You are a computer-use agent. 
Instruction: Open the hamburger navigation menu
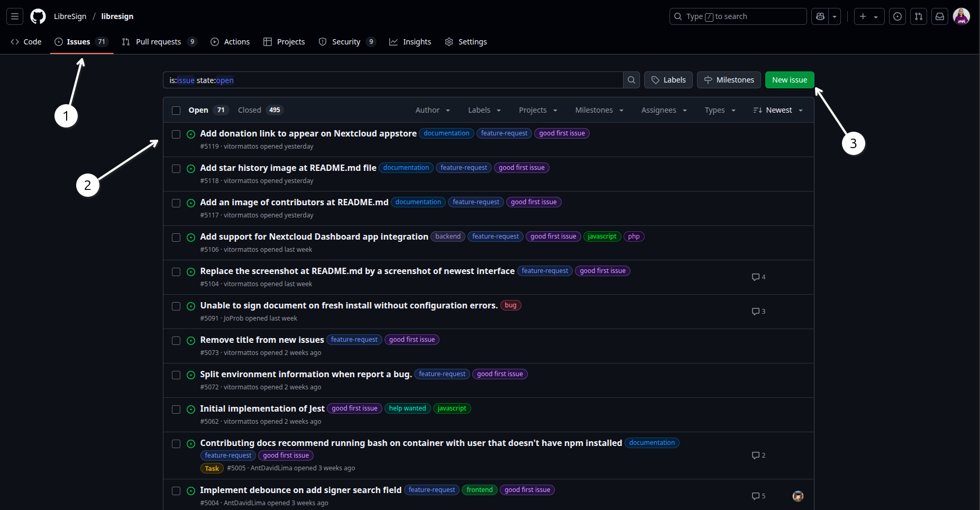(15, 16)
